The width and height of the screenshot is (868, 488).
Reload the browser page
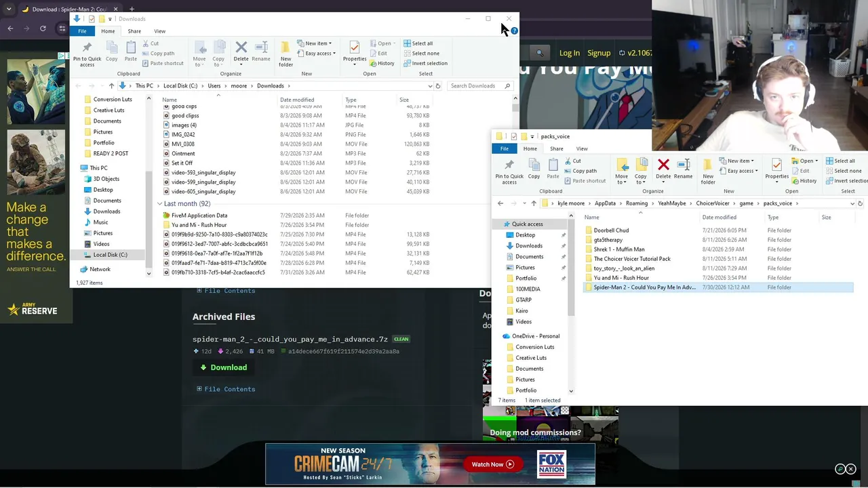click(43, 28)
